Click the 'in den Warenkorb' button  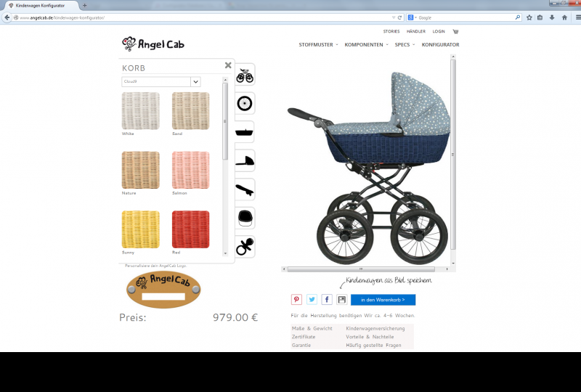pyautogui.click(x=383, y=300)
